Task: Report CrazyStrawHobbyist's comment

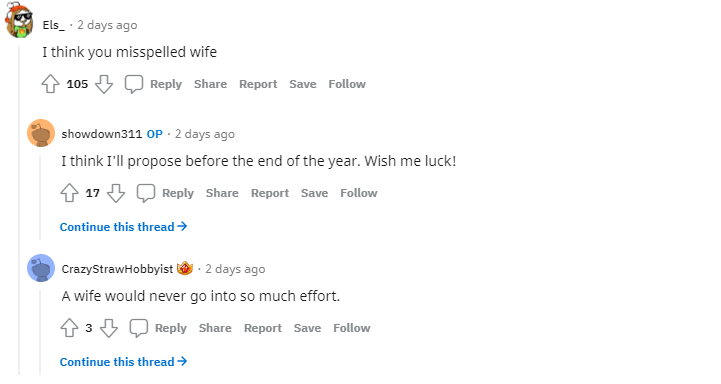Action: coord(263,328)
